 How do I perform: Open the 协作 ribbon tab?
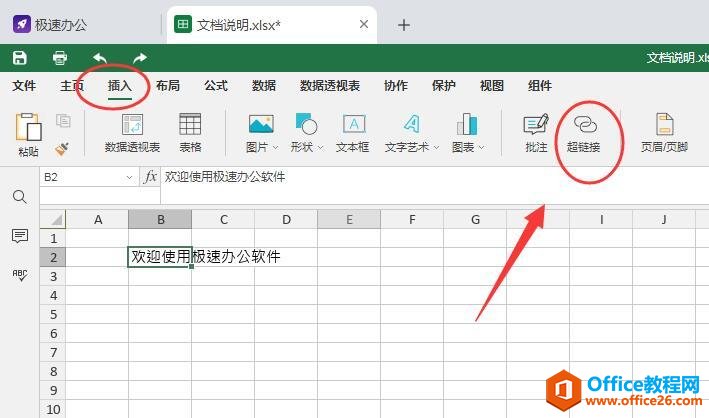[x=396, y=86]
